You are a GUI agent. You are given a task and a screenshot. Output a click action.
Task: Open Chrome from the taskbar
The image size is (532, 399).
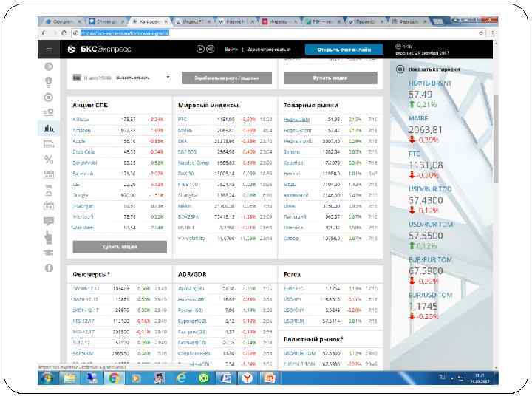[113, 378]
